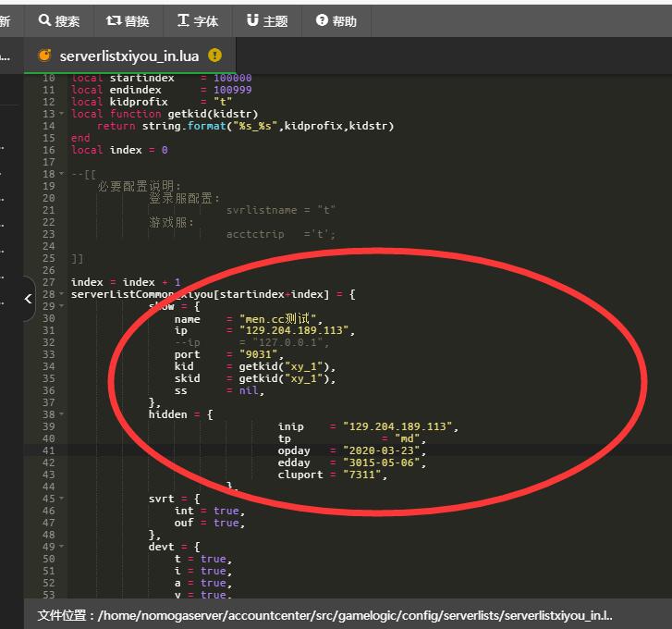Click the name value "men.cc测试"

click(277, 318)
